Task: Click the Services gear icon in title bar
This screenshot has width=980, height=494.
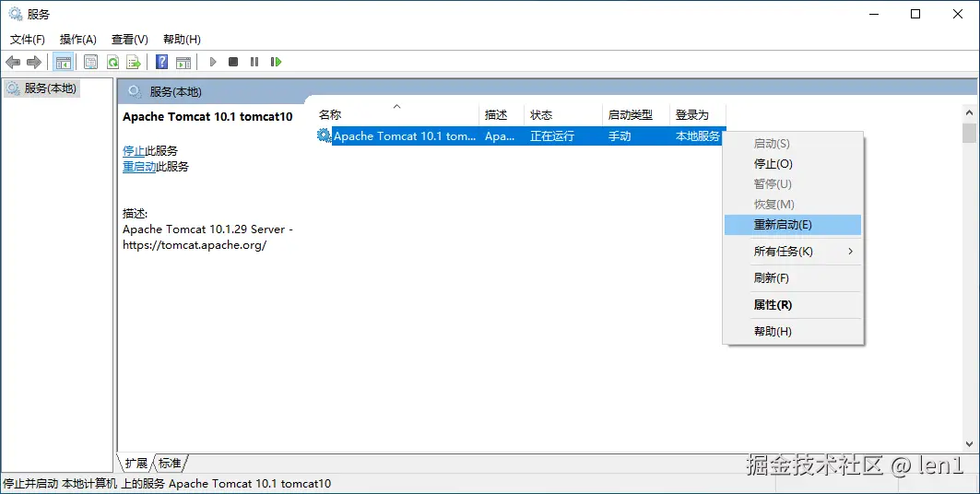Action: (x=15, y=14)
